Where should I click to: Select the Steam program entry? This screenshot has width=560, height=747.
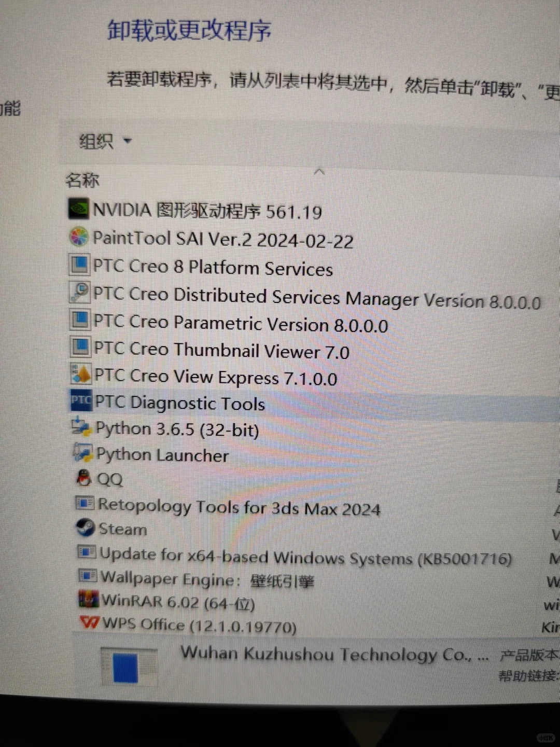[x=123, y=529]
